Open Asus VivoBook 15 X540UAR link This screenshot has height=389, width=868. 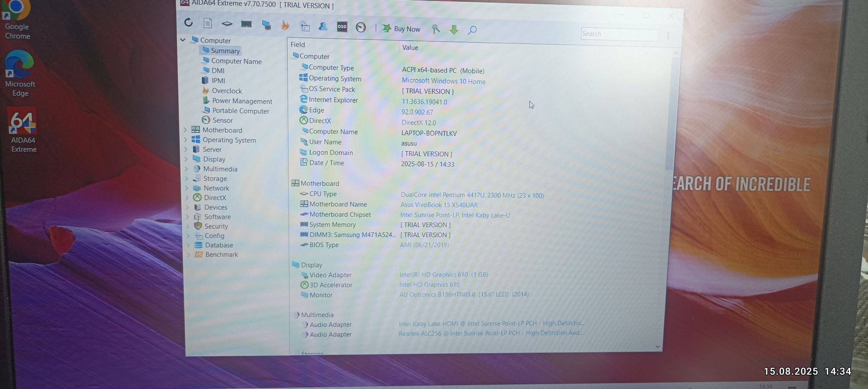tap(439, 205)
